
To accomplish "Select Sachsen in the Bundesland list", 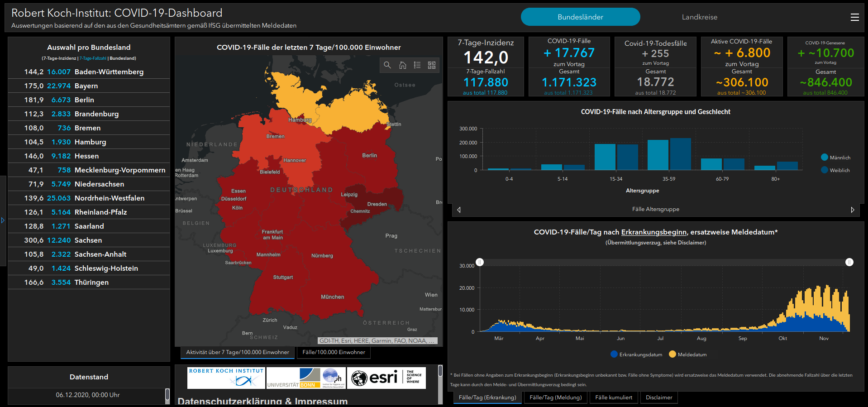I will point(89,240).
